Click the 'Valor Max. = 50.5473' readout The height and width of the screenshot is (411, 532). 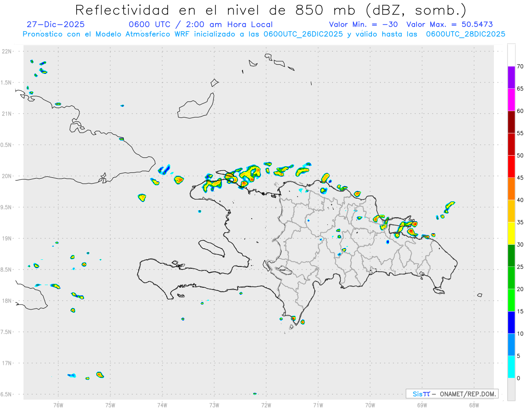(x=450, y=24)
